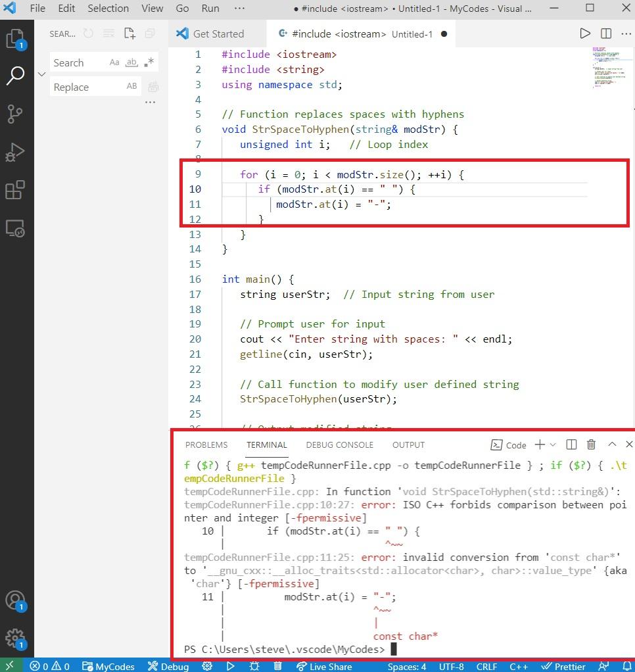
Task: Click Prettier in the status bar
Action: point(563,667)
